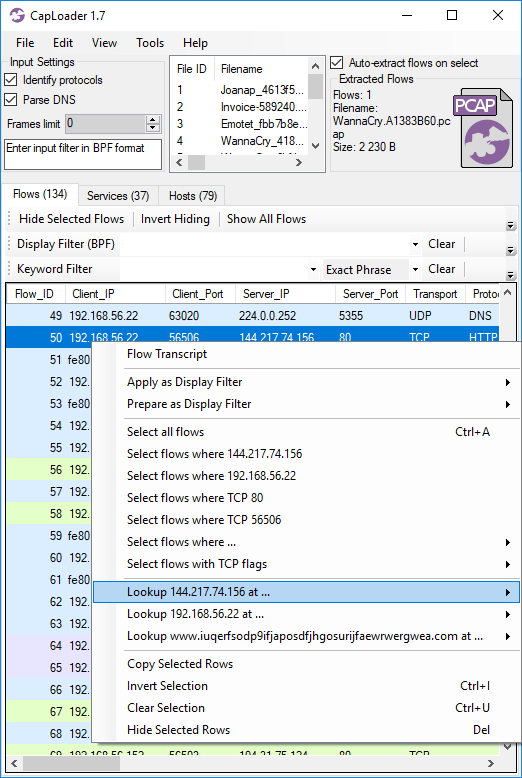Click flows table horizontal scroll left arrow
Viewport: 522px width, 778px height.
(14, 763)
